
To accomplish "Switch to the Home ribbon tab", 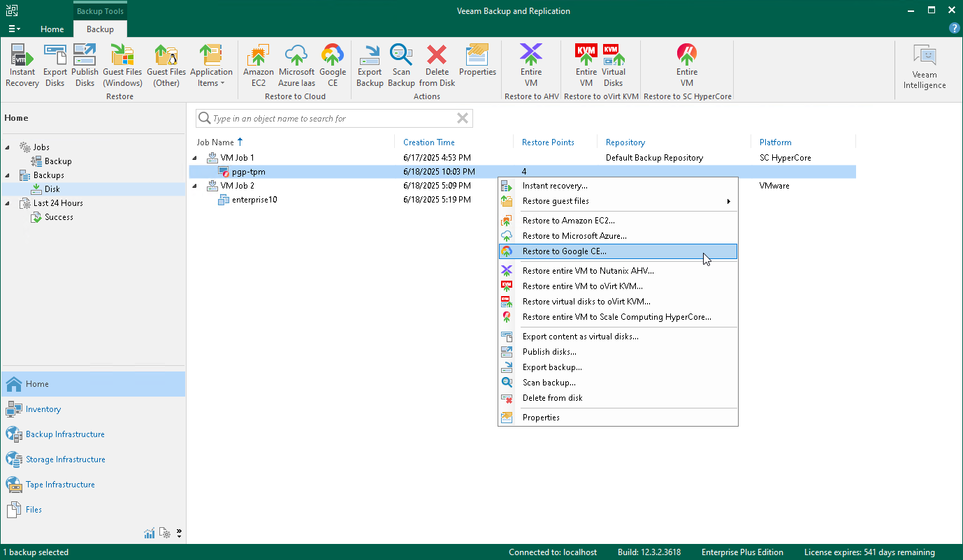I will (52, 29).
